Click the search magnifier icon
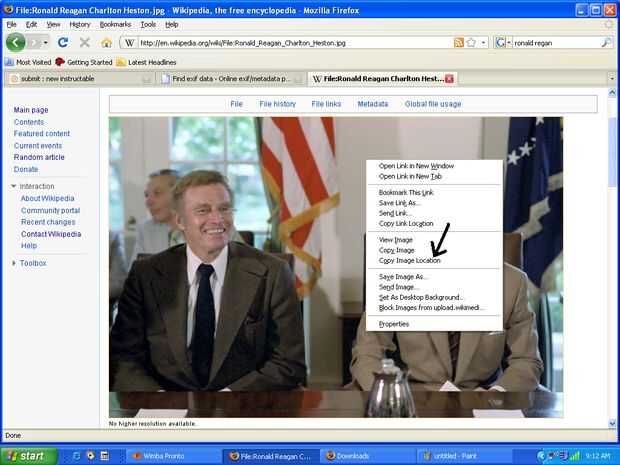The image size is (620, 465). (x=606, y=43)
